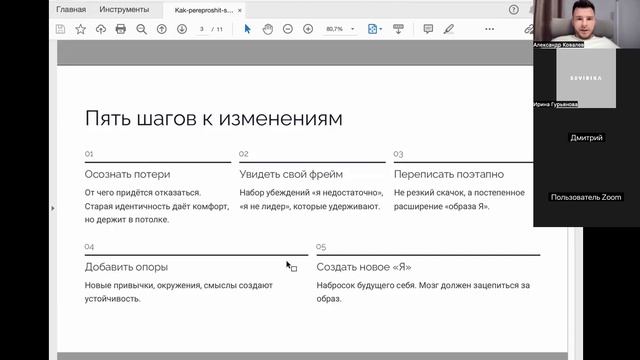Switch to the Kak-pereproshit document tab

point(203,10)
